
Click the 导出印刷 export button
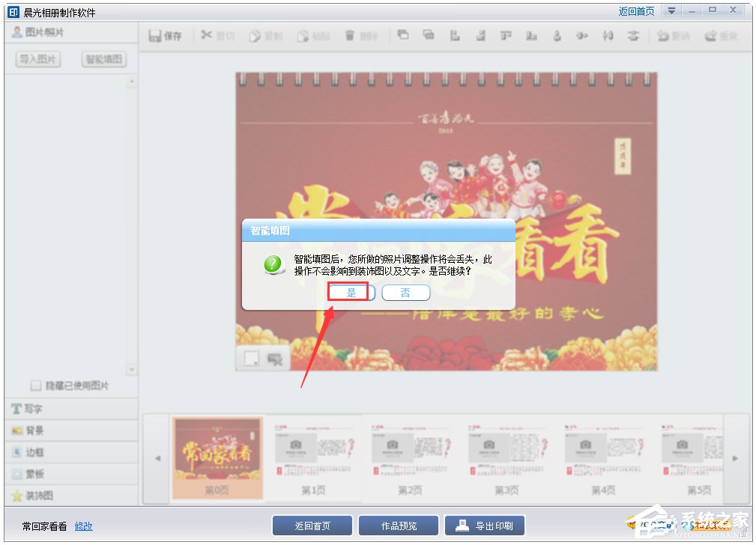484,525
